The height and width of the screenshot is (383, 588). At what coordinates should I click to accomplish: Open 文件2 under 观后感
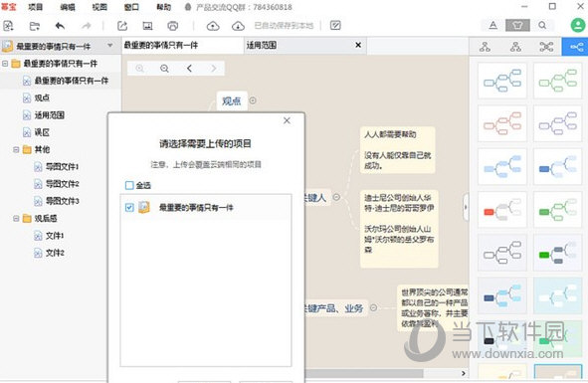click(55, 253)
